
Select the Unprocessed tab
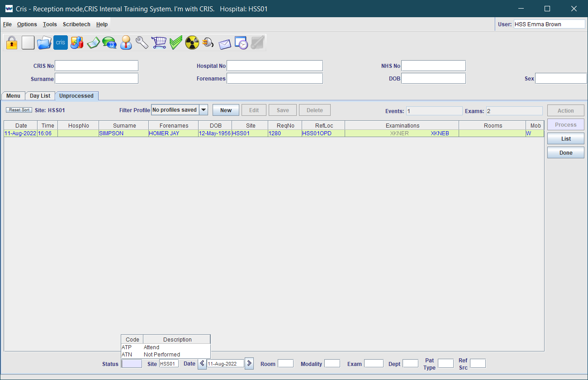click(76, 96)
